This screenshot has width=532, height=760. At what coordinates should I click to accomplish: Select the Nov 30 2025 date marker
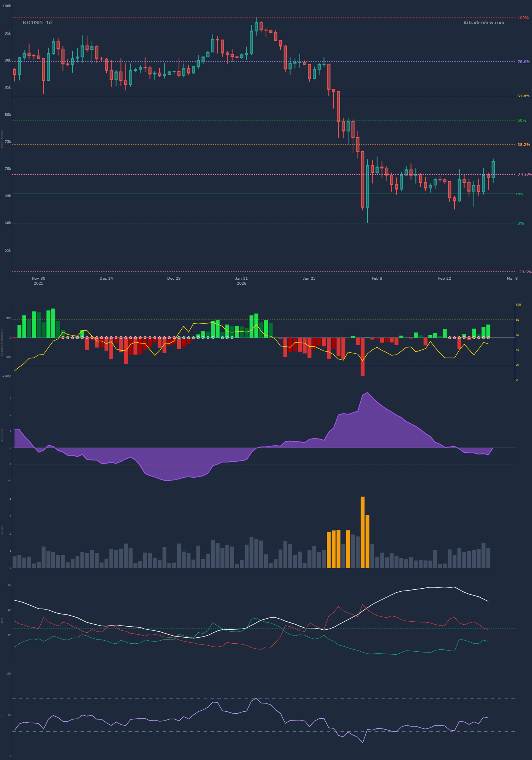pyautogui.click(x=38, y=281)
